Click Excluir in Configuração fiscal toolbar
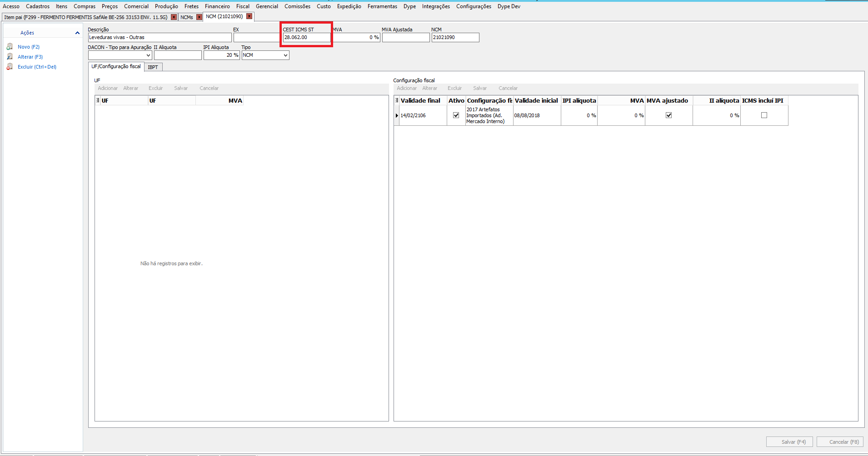 [454, 88]
